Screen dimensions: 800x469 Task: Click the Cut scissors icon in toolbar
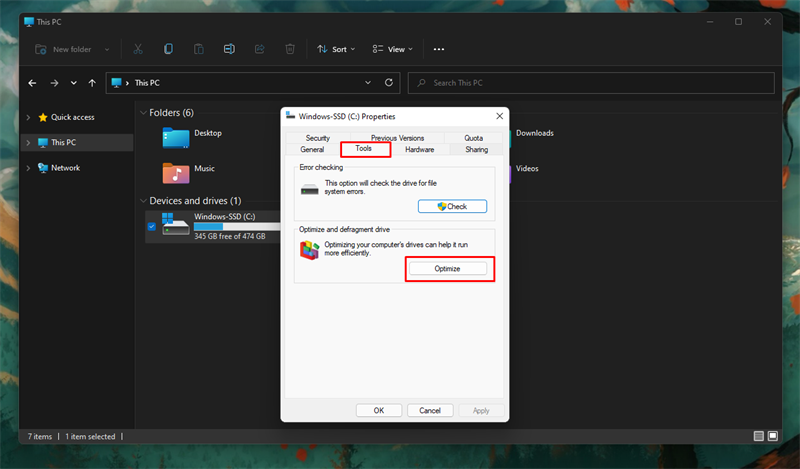coord(138,49)
